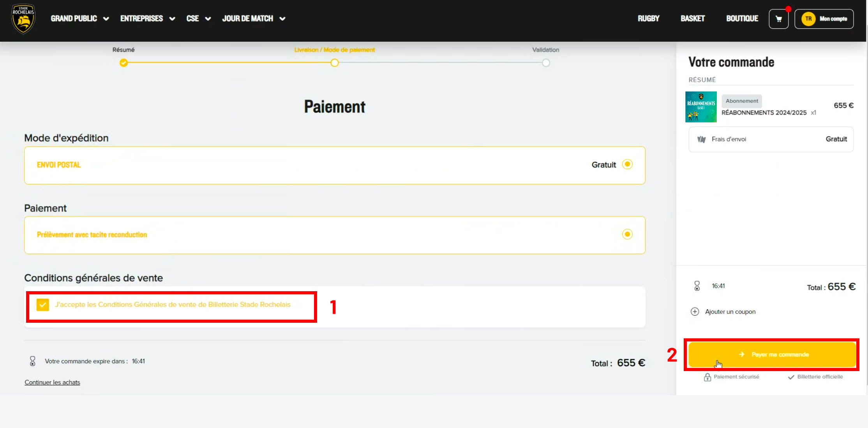Click the Livraison / Mode de paiement step marker

click(x=335, y=63)
